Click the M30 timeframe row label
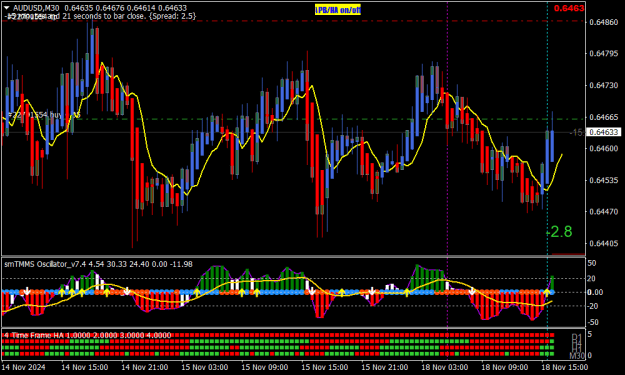 click(576, 355)
